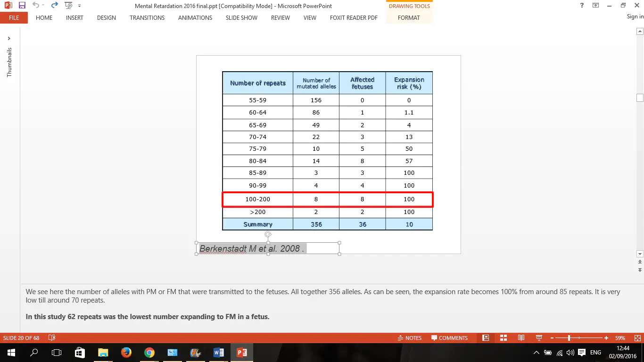The image size is (644, 362).
Task: Click the Normal view icon in status bar
Action: [x=486, y=338]
